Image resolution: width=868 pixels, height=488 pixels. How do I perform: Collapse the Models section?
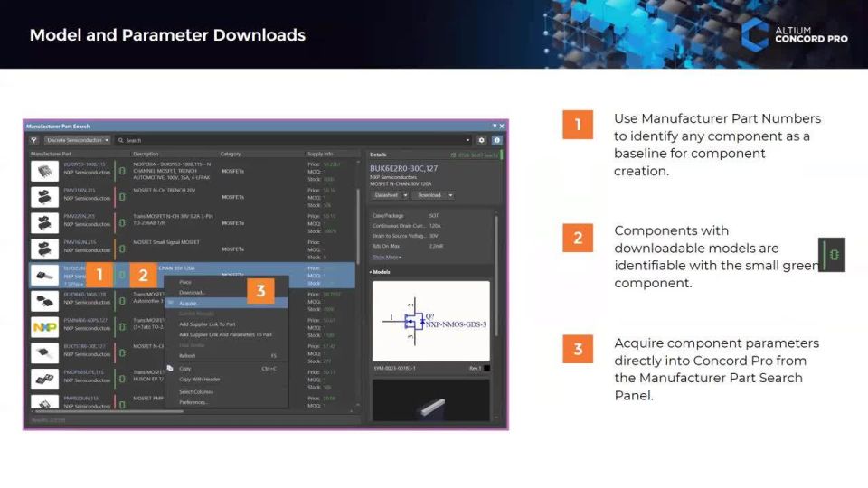(x=380, y=272)
